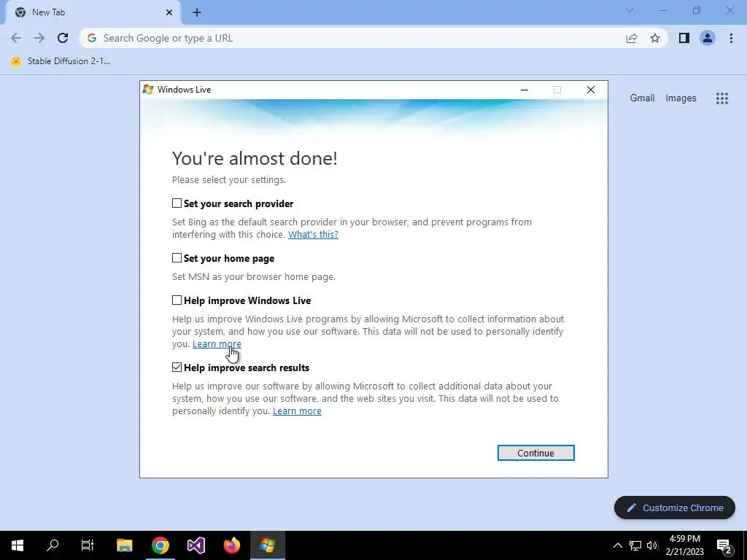Enable Help improve Windows Live checkbox

tap(177, 300)
